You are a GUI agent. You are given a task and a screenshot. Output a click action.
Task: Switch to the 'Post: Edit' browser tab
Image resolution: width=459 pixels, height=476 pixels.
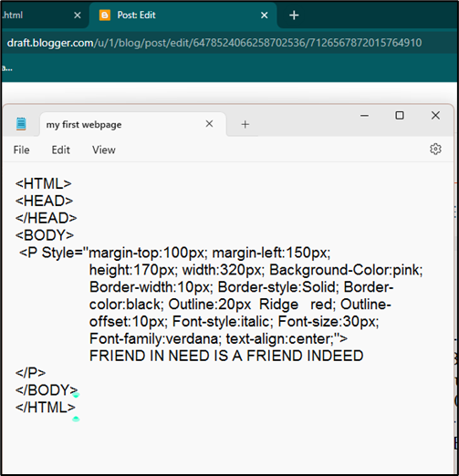click(x=183, y=16)
